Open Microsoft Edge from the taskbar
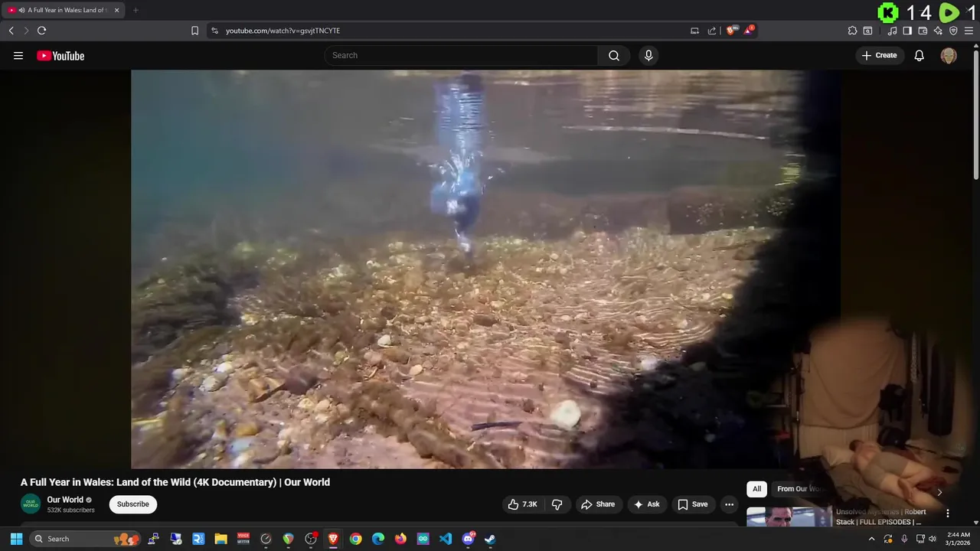The height and width of the screenshot is (551, 980). click(x=378, y=539)
